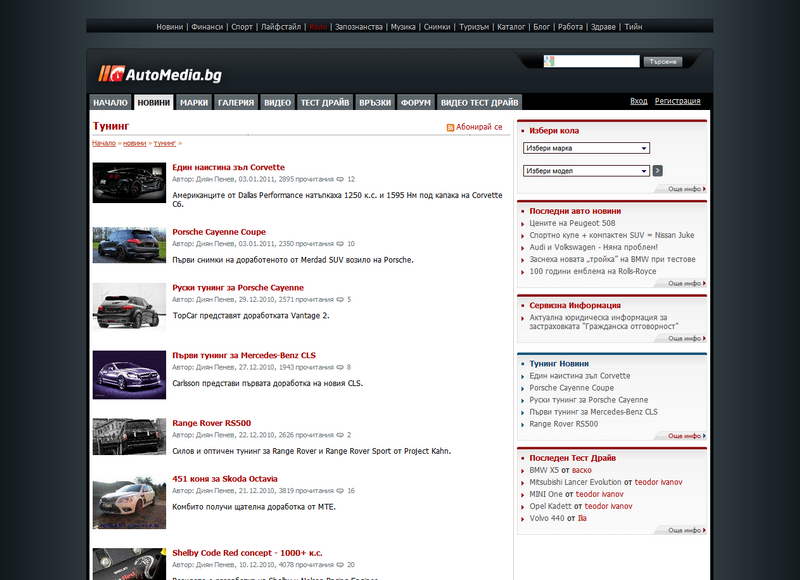This screenshot has width=800, height=580.
Task: Open the ФОРУМ tab
Action: pos(416,103)
